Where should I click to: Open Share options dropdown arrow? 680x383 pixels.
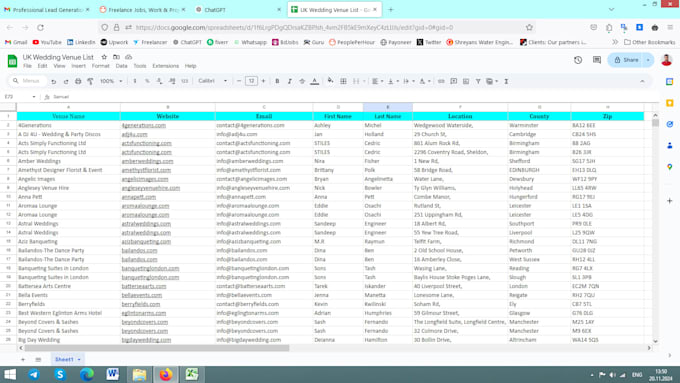point(648,60)
